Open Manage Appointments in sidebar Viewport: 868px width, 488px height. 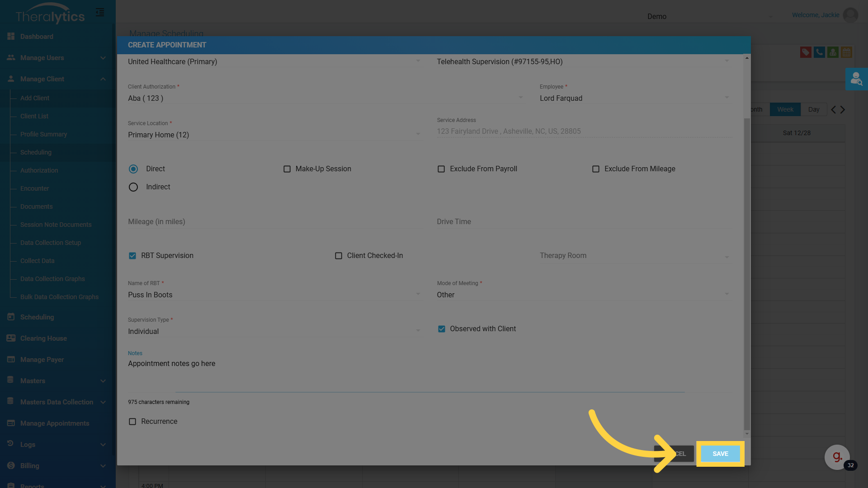pos(55,423)
